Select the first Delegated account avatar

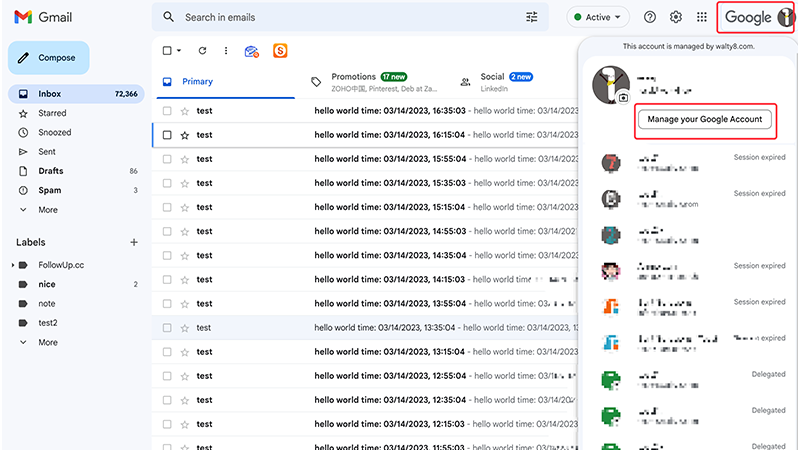[611, 380]
